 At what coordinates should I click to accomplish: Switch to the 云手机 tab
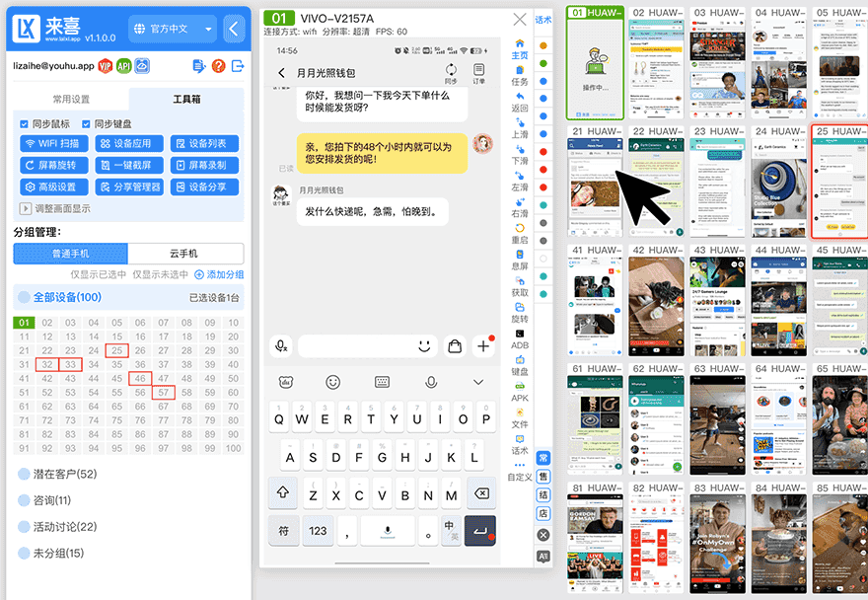coord(184,253)
